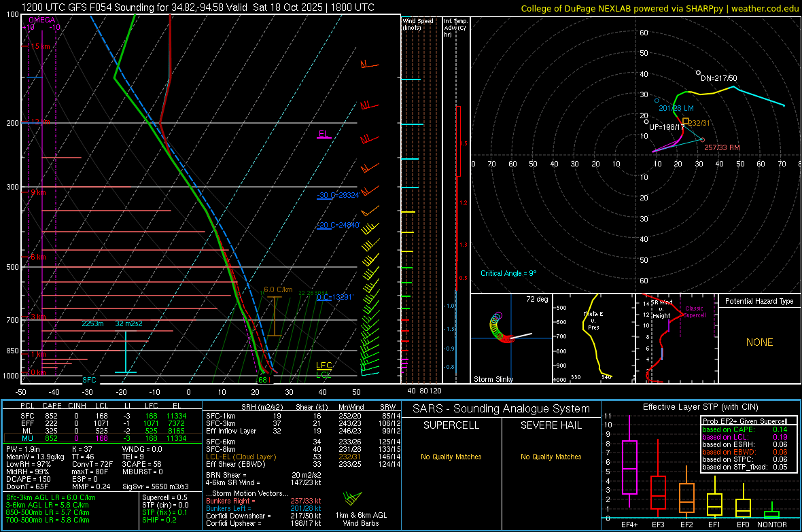
Task: Select the EFF parcel row in the CAPE table
Action: (x=103, y=423)
